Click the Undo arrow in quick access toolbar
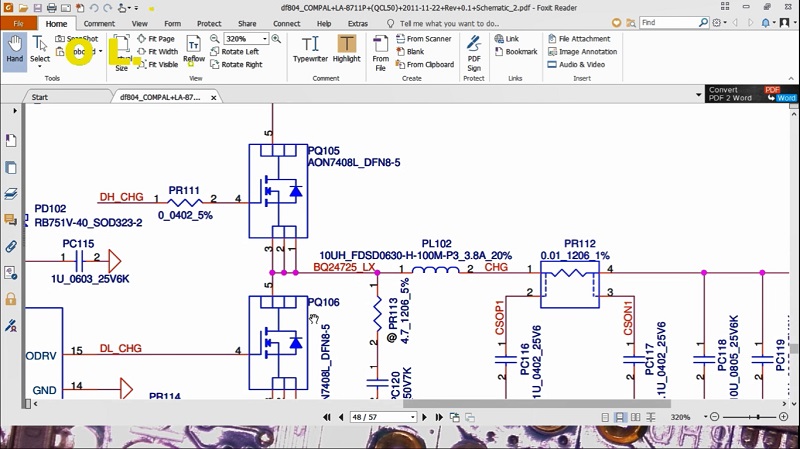 [x=94, y=8]
